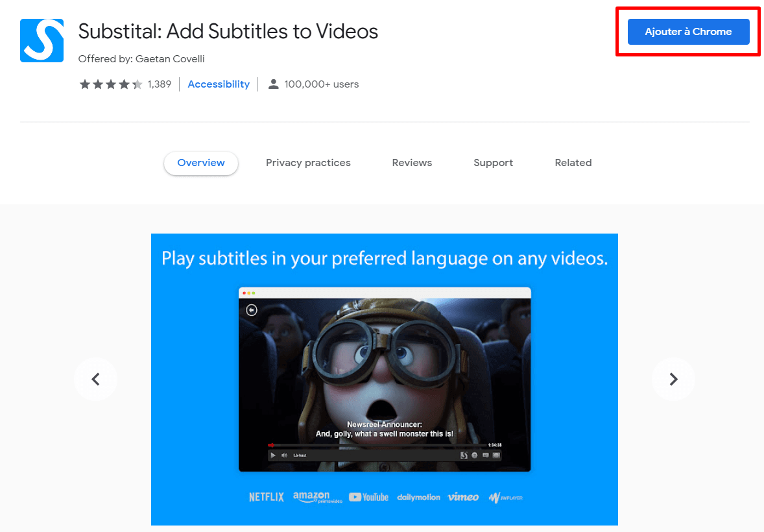Click the five-star rating display
Image resolution: width=764 pixels, height=532 pixels.
pyautogui.click(x=111, y=84)
